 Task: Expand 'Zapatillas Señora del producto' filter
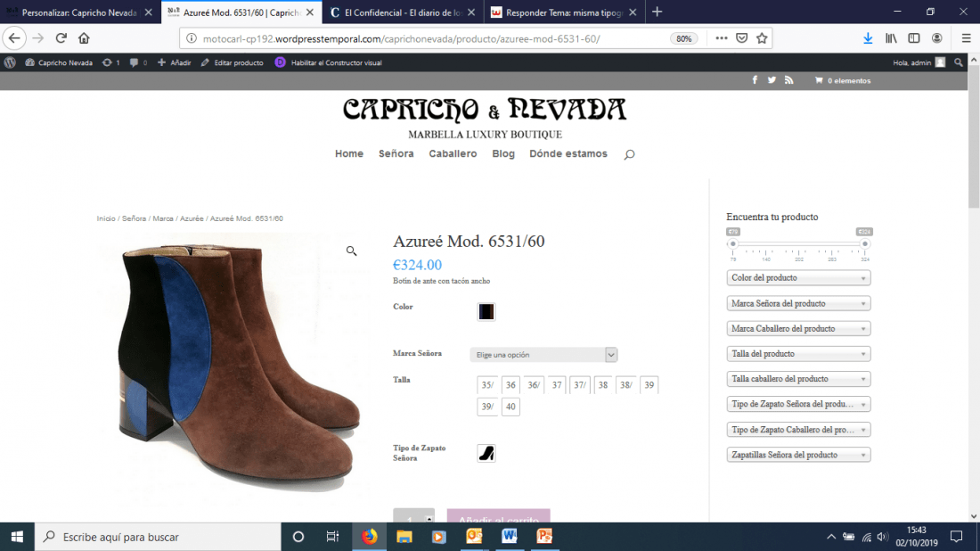[x=798, y=455]
